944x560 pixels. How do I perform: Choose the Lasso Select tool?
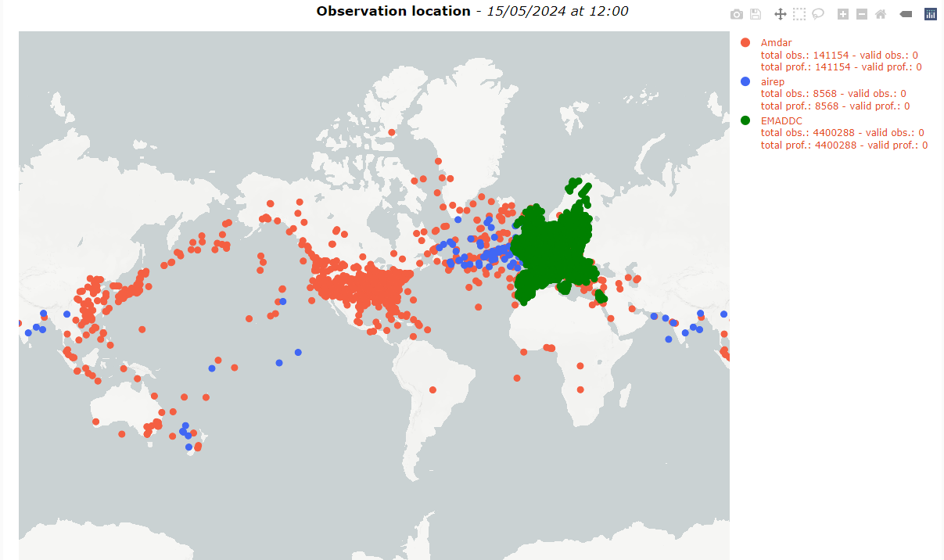[x=818, y=14]
